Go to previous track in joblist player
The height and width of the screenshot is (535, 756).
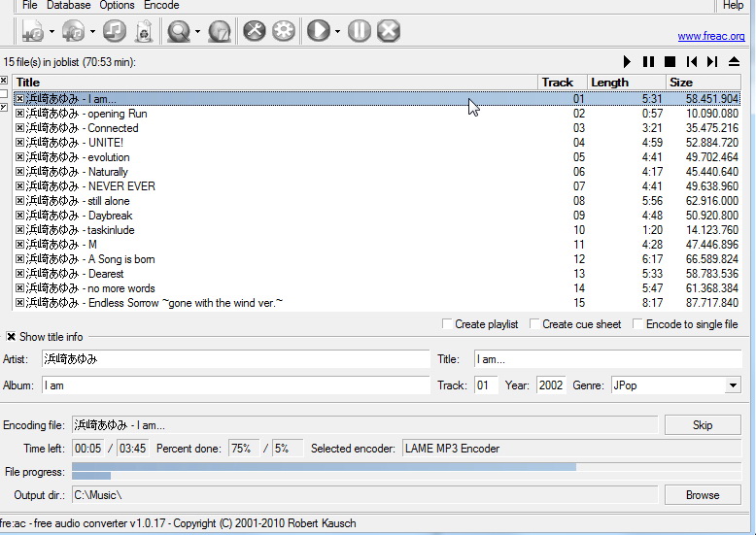tap(692, 62)
